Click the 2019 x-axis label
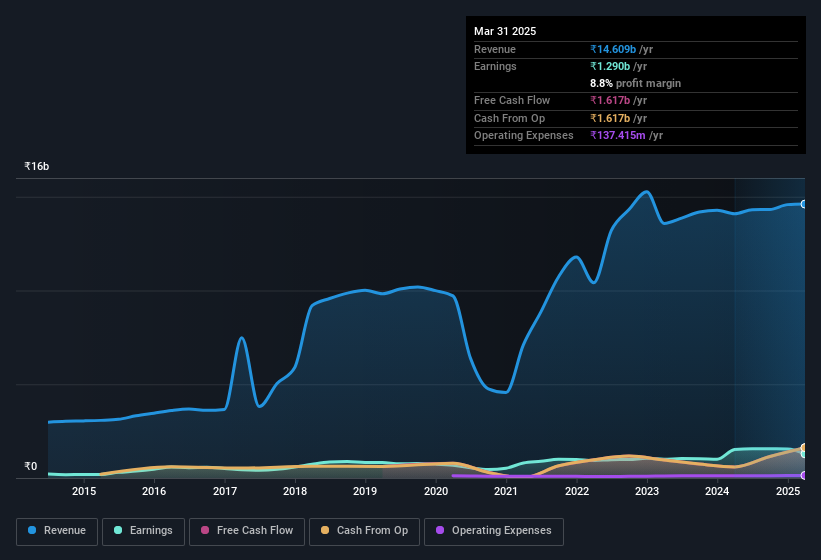The image size is (821, 560). click(x=365, y=491)
